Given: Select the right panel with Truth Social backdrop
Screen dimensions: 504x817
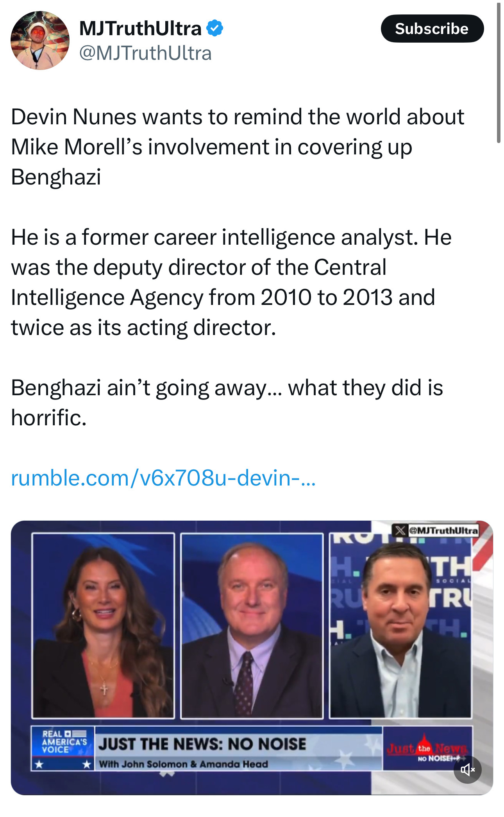Looking at the screenshot, I should point(400,625).
